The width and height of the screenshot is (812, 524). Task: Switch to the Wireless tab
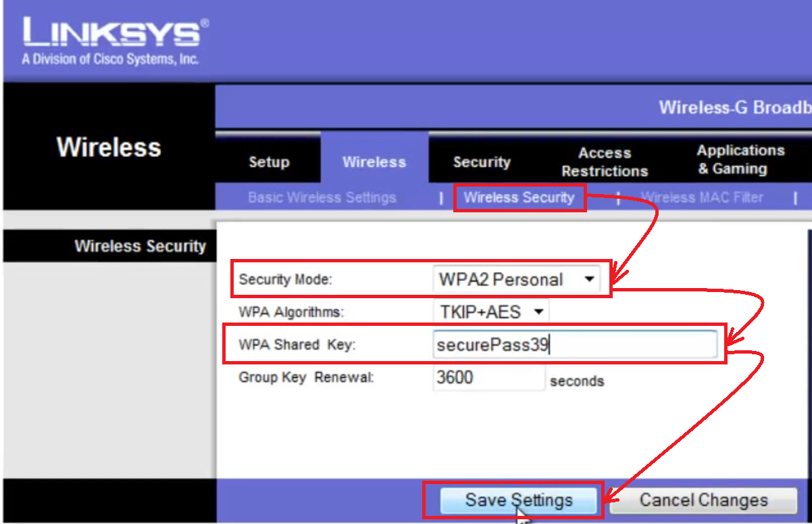click(374, 162)
